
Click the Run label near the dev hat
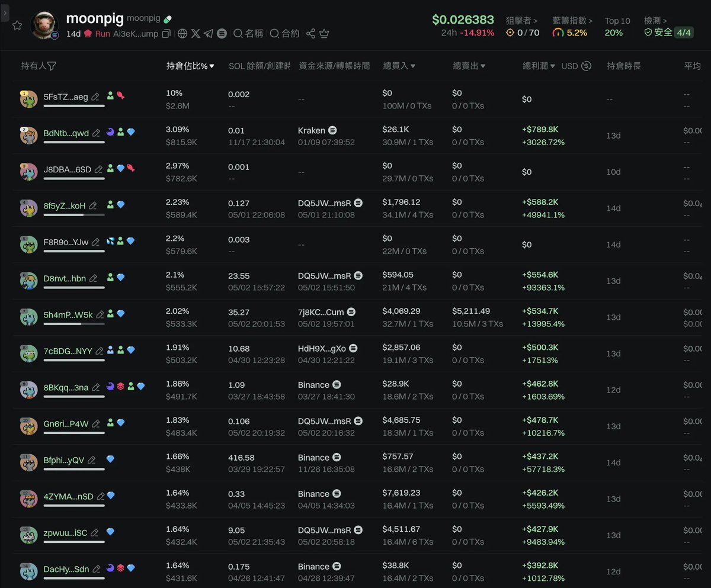pyautogui.click(x=103, y=34)
